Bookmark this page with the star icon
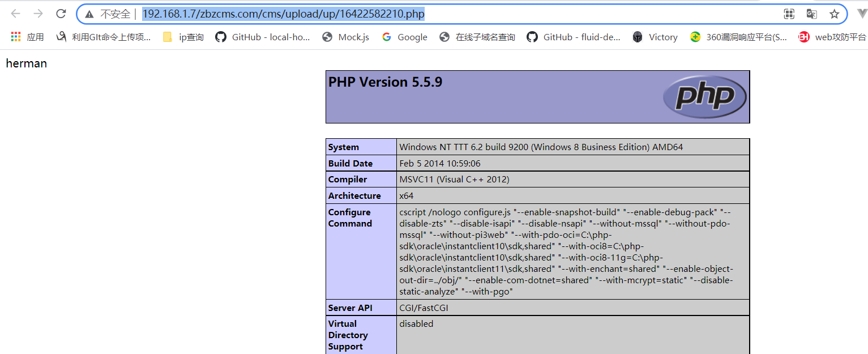Image resolution: width=868 pixels, height=354 pixels. pyautogui.click(x=834, y=14)
